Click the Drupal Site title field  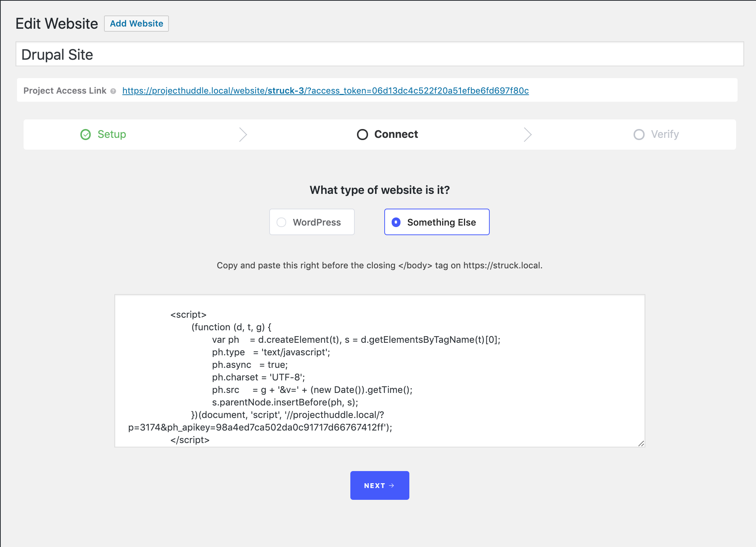pyautogui.click(x=379, y=54)
